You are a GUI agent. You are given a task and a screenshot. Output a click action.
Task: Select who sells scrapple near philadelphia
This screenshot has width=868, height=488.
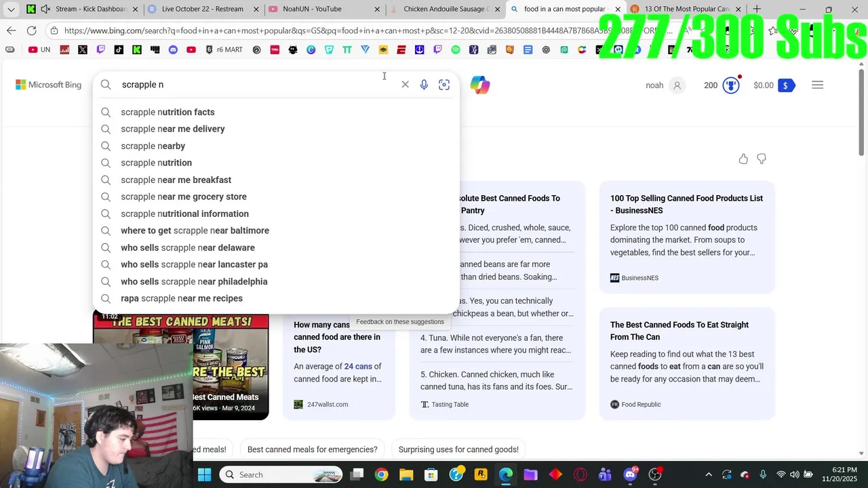pyautogui.click(x=276, y=281)
